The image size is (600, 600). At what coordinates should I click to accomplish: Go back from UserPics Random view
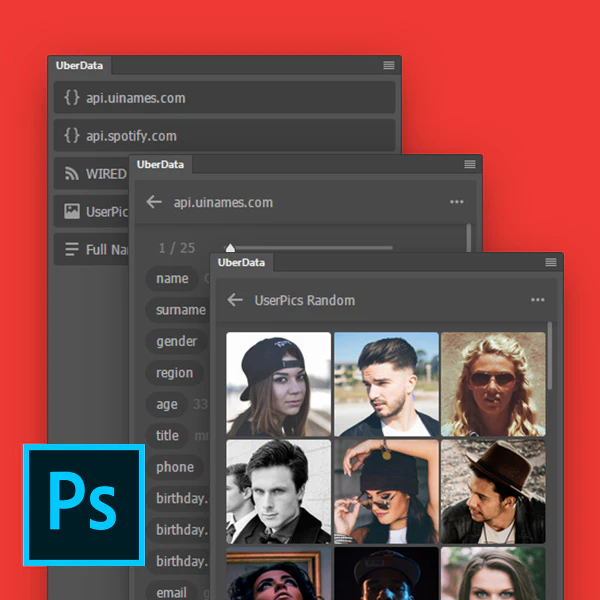pos(235,300)
